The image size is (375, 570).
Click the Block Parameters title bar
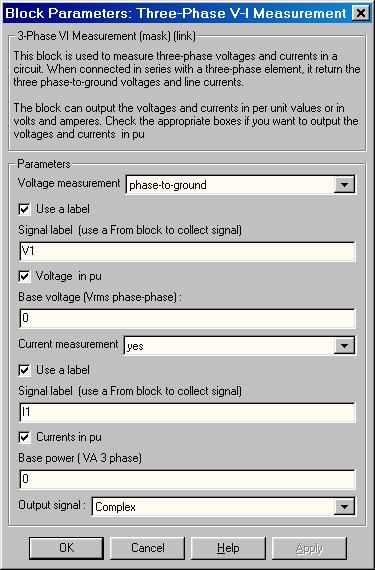[176, 13]
